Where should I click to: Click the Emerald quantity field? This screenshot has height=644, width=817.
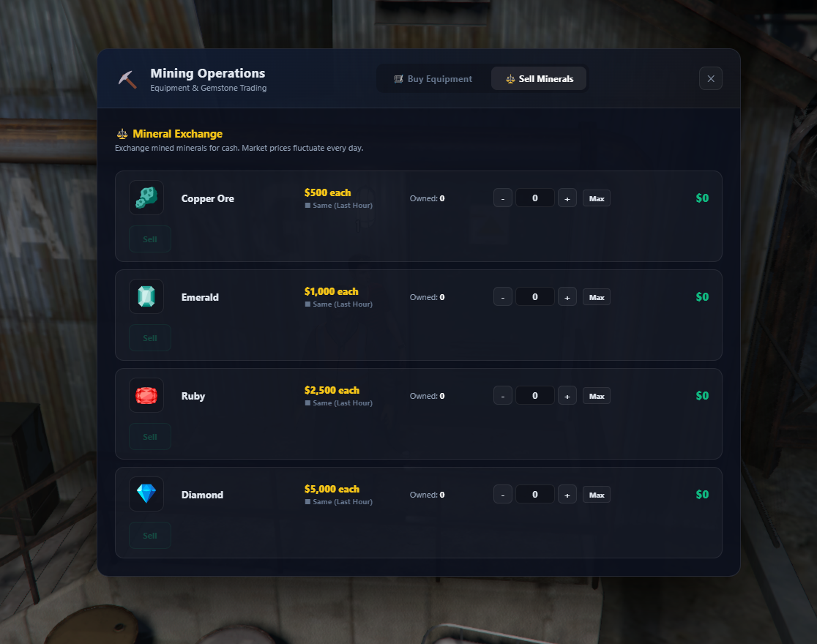coord(535,297)
